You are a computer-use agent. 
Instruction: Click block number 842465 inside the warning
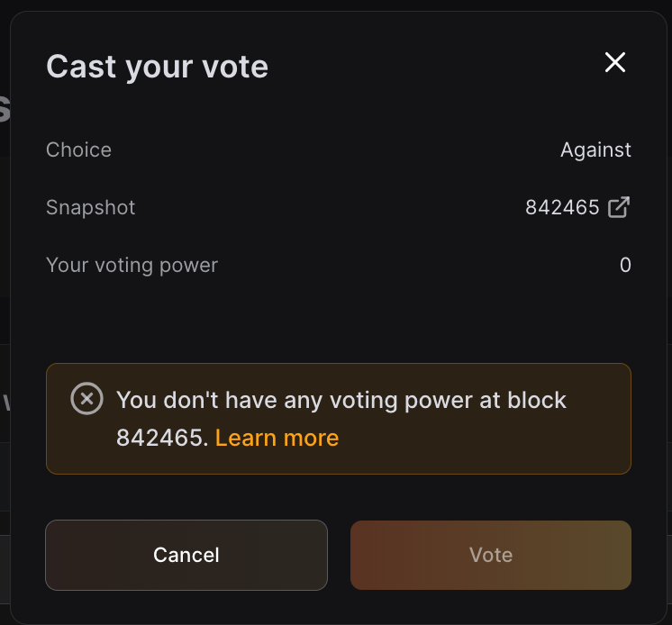(x=161, y=438)
